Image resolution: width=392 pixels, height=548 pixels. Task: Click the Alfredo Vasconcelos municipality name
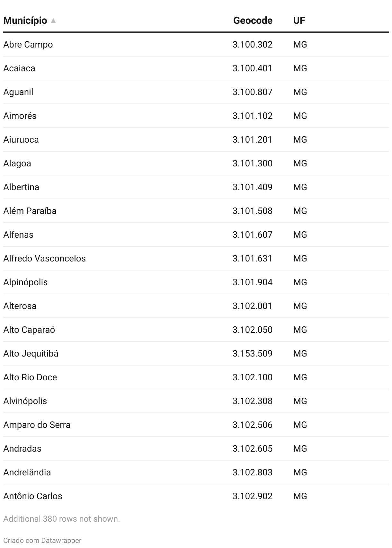pyautogui.click(x=44, y=258)
